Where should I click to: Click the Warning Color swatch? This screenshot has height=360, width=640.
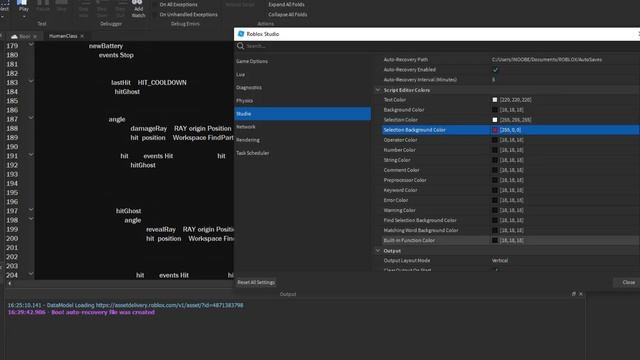495,210
